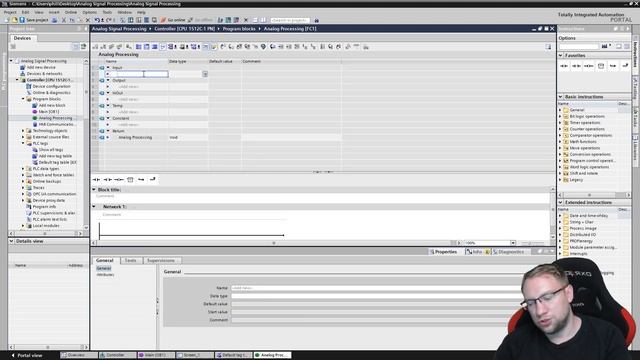Screen dimensions: 640x360
Task: Collapse the Details view panel
Action: [x=11, y=241]
